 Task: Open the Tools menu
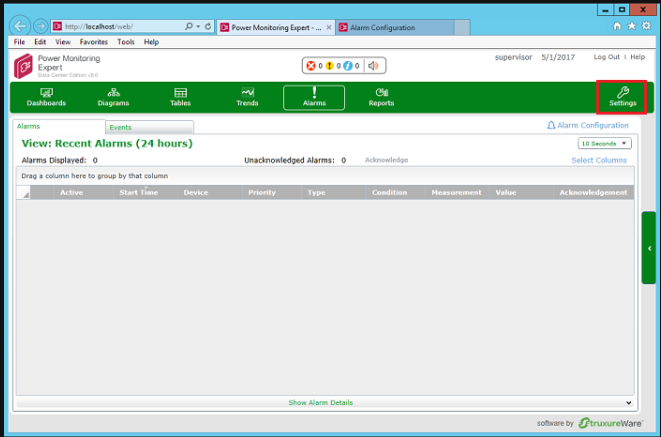[126, 42]
